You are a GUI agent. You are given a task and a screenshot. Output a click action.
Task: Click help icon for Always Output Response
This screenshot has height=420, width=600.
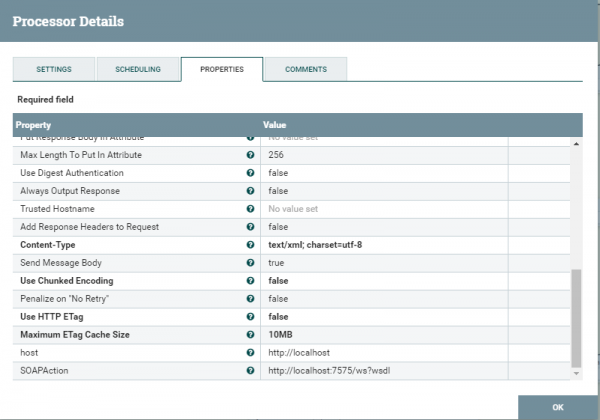pyautogui.click(x=250, y=191)
